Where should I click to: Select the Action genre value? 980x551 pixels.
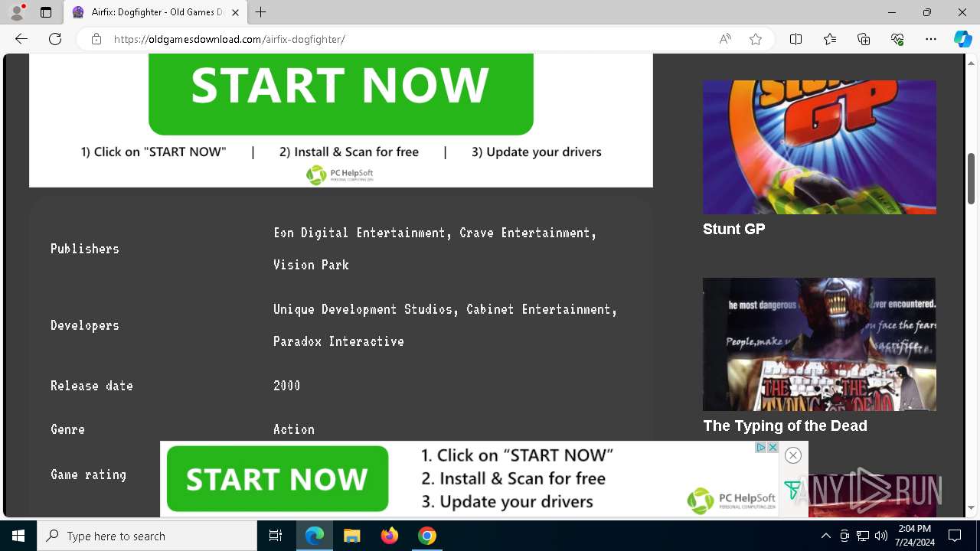pos(294,429)
